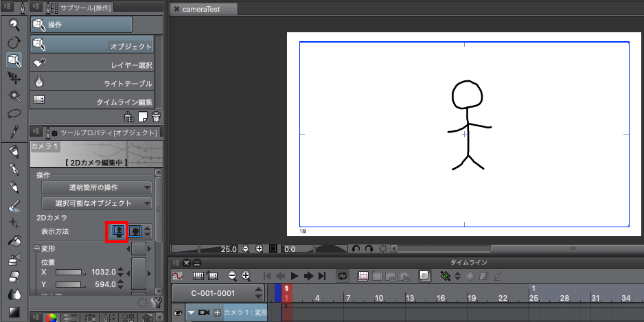Zoom in the timeline
Image resolution: width=644 pixels, height=322 pixels.
[246, 276]
